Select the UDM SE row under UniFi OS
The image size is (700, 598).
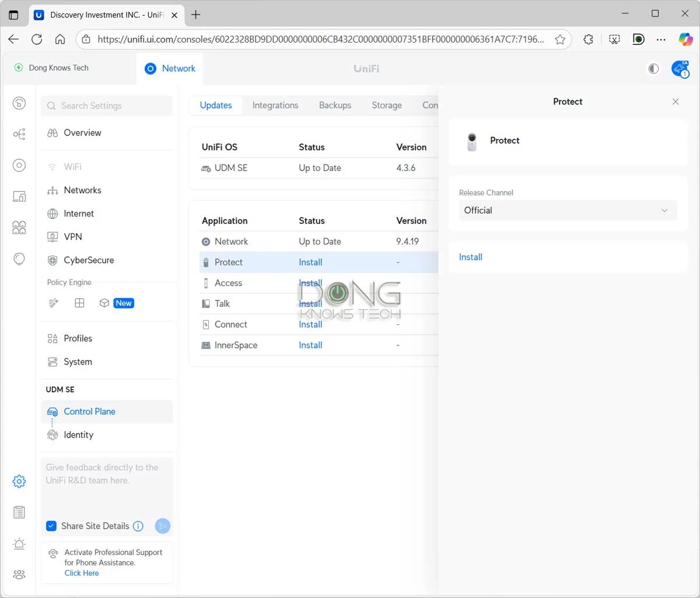click(318, 168)
